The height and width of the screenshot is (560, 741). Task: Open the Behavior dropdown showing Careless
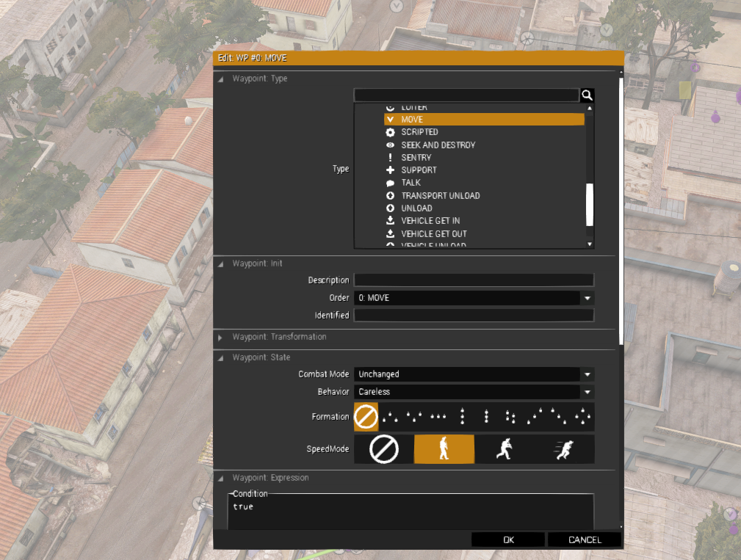pyautogui.click(x=474, y=392)
